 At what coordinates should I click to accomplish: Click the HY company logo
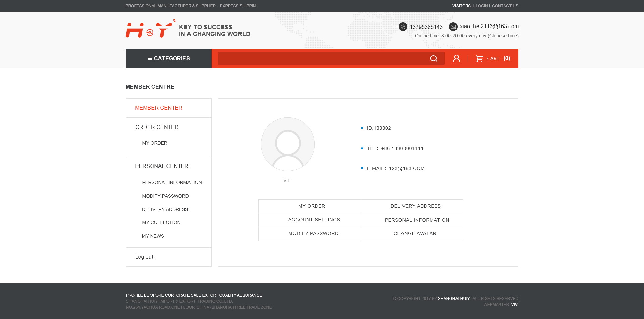point(151,29)
